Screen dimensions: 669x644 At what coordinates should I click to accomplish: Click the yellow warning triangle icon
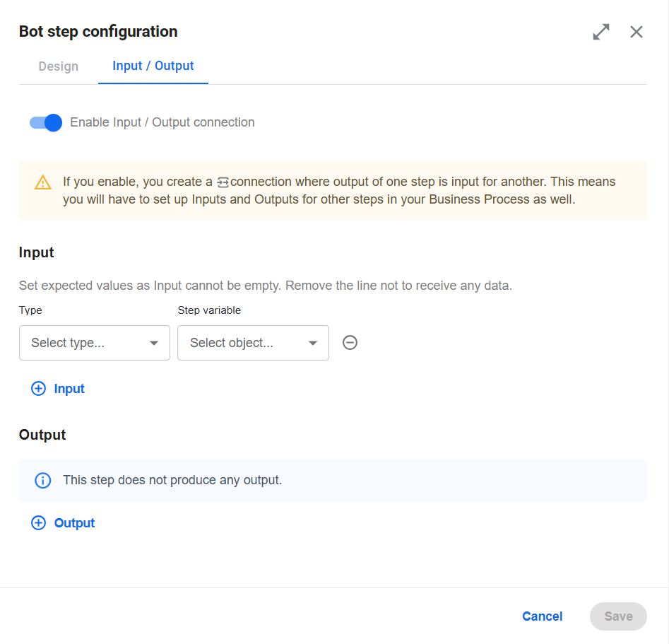pos(42,182)
